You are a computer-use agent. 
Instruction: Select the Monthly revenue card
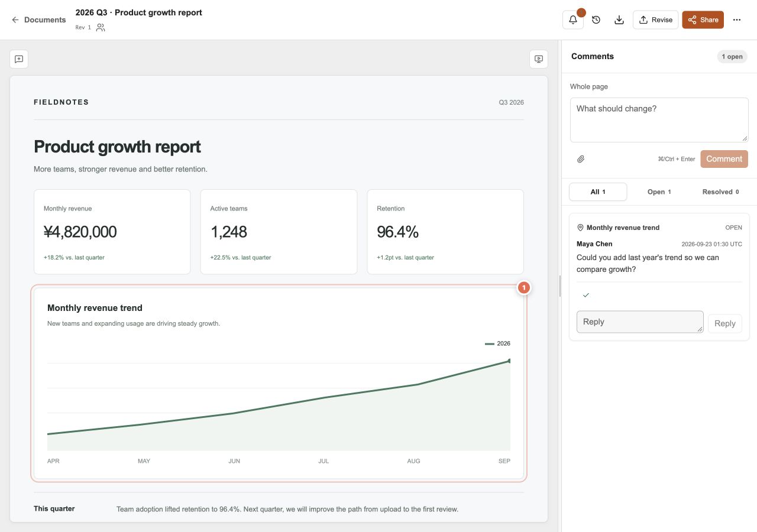point(112,232)
